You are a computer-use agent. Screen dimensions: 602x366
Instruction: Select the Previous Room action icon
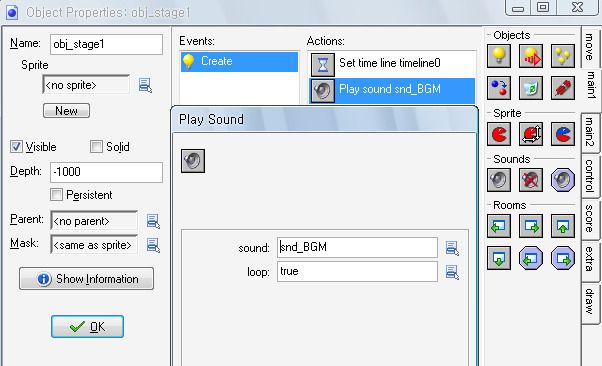pyautogui.click(x=499, y=226)
